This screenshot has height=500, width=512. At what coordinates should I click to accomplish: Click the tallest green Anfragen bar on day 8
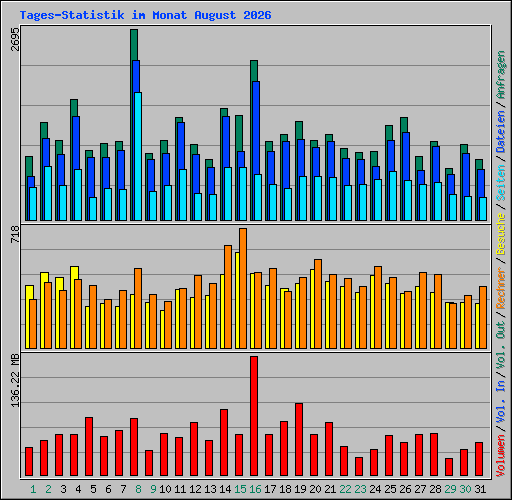pyautogui.click(x=134, y=45)
